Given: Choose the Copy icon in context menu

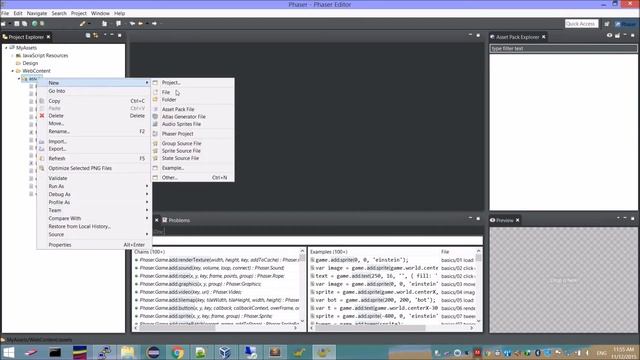Looking at the screenshot, I should 42,101.
